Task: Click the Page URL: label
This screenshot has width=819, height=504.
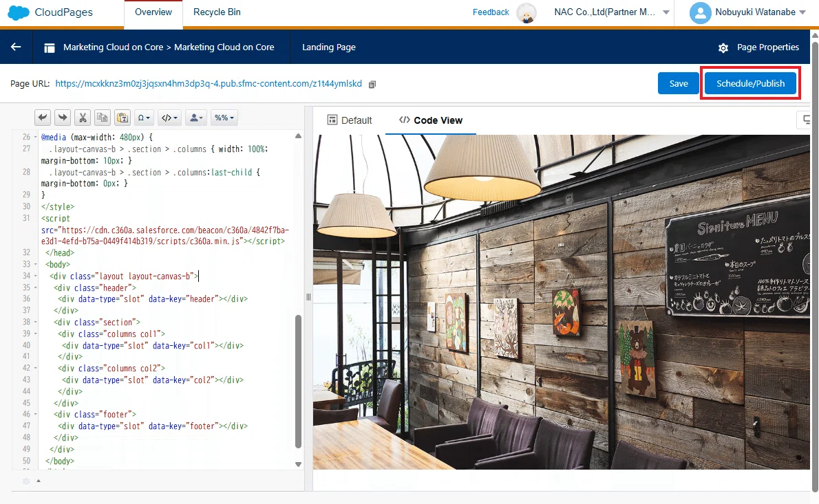Action: [30, 83]
